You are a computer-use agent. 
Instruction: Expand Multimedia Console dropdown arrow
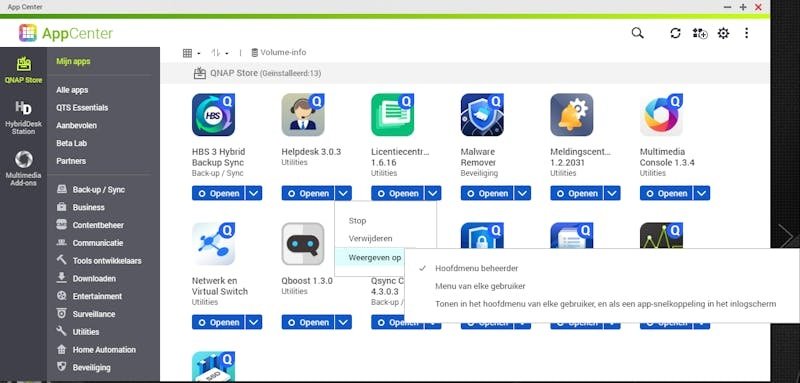coord(702,193)
